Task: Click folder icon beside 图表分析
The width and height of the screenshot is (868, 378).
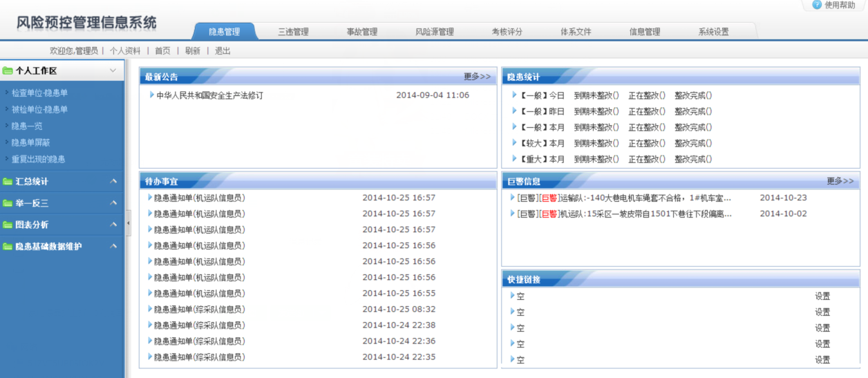Action: tap(8, 225)
